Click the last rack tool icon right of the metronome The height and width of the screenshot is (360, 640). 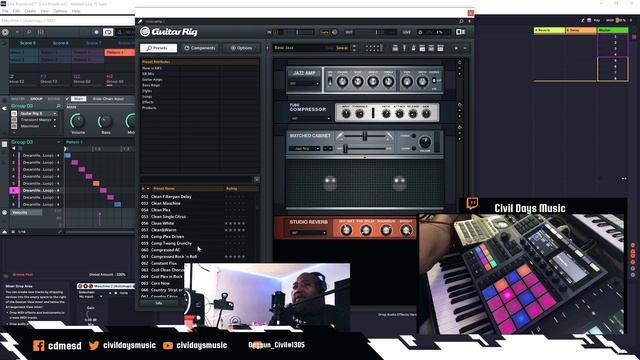click(x=440, y=48)
